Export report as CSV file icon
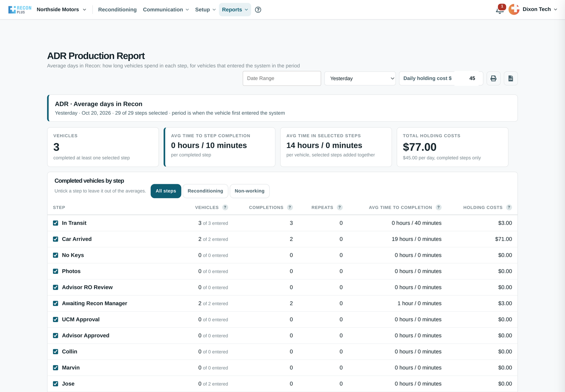The height and width of the screenshot is (392, 565). click(511, 78)
